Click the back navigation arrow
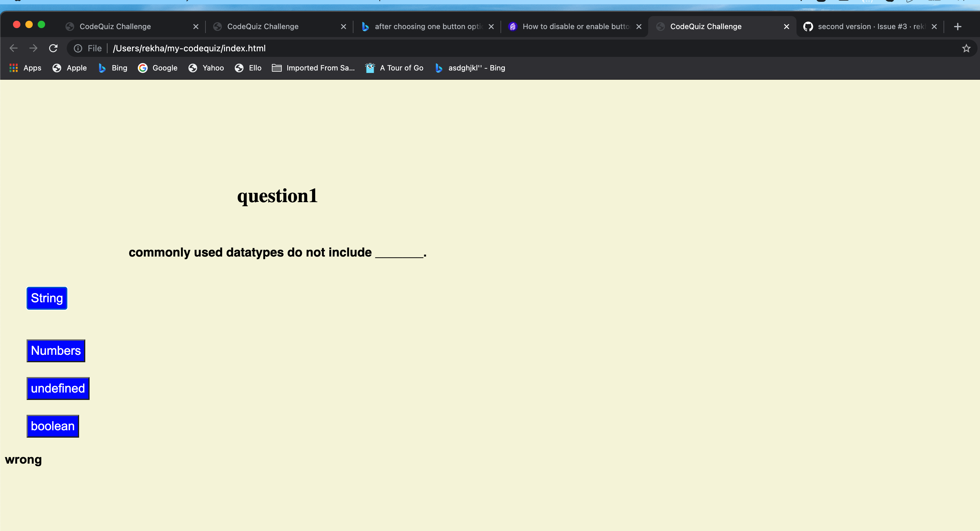The height and width of the screenshot is (531, 980). click(14, 48)
